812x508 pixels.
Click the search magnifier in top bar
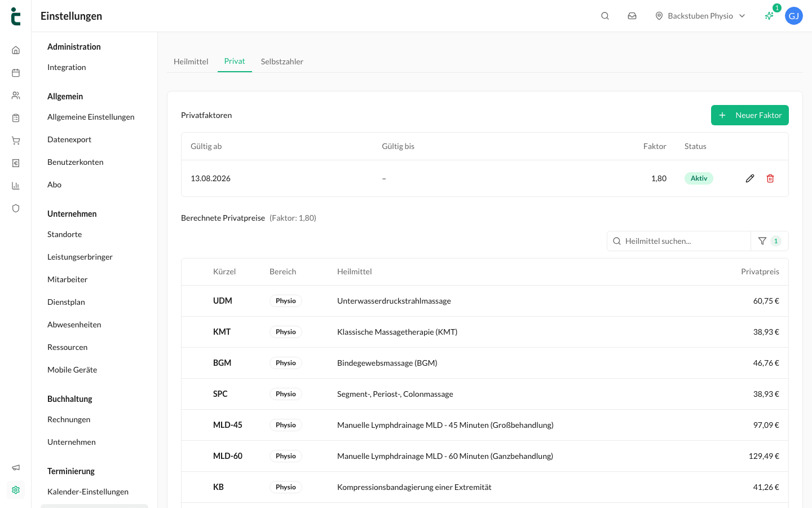[x=605, y=16]
